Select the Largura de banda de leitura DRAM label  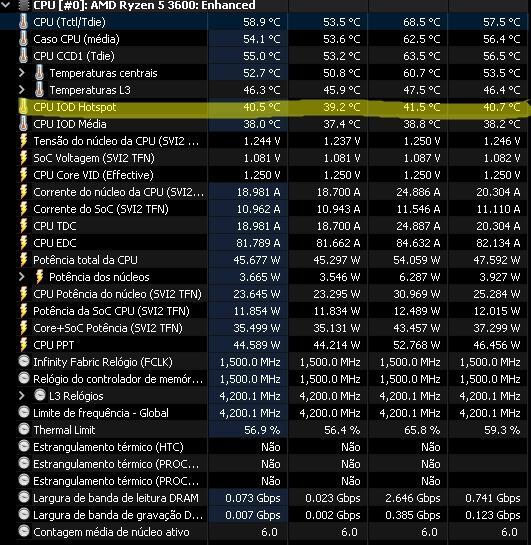point(116,498)
